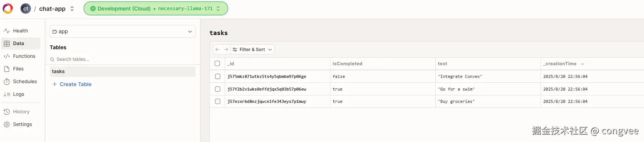Open Development (Cloud) deployment selector

pos(156,9)
